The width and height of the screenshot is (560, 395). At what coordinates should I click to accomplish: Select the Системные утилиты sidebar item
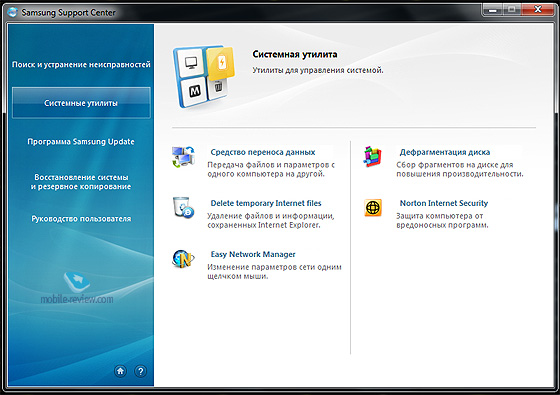[x=81, y=103]
